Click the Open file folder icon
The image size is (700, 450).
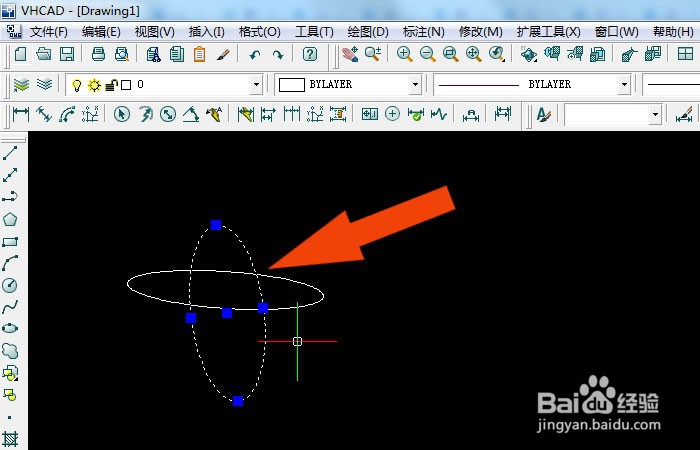pyautogui.click(x=44, y=54)
